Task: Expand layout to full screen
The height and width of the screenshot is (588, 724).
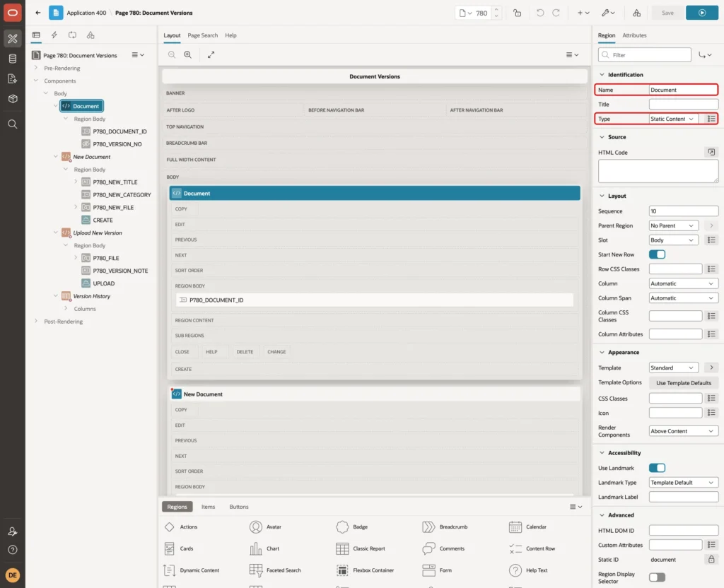Action: [x=211, y=55]
